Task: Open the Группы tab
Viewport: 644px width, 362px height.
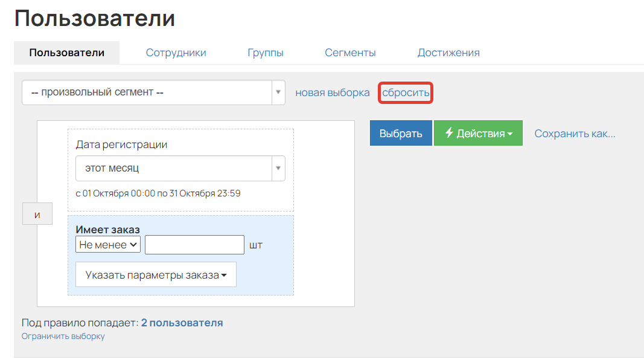Action: pos(266,53)
